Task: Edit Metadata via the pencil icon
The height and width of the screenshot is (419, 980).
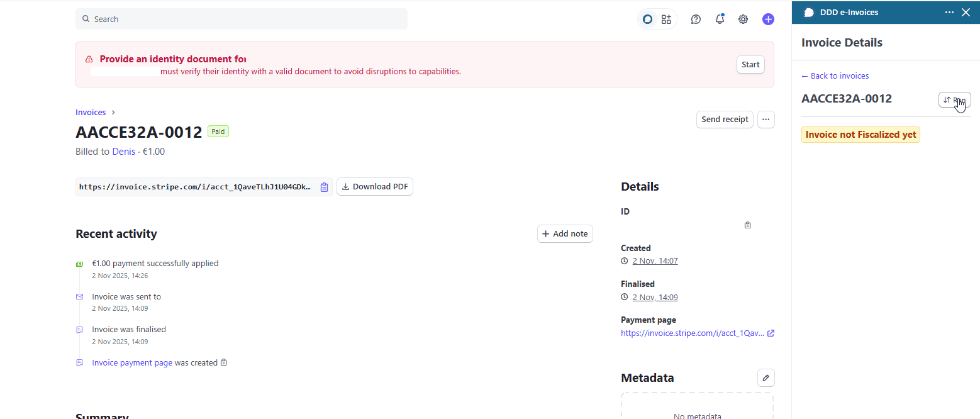Action: click(x=766, y=377)
